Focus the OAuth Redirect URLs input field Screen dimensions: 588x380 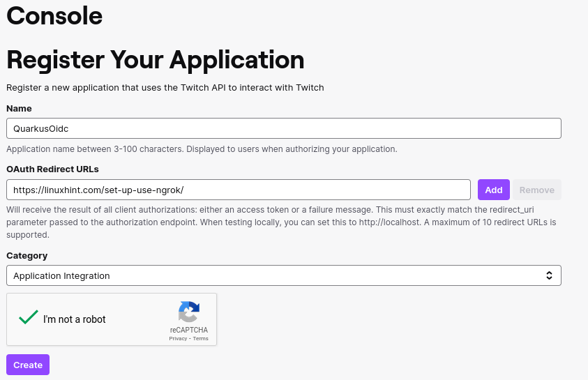(239, 190)
